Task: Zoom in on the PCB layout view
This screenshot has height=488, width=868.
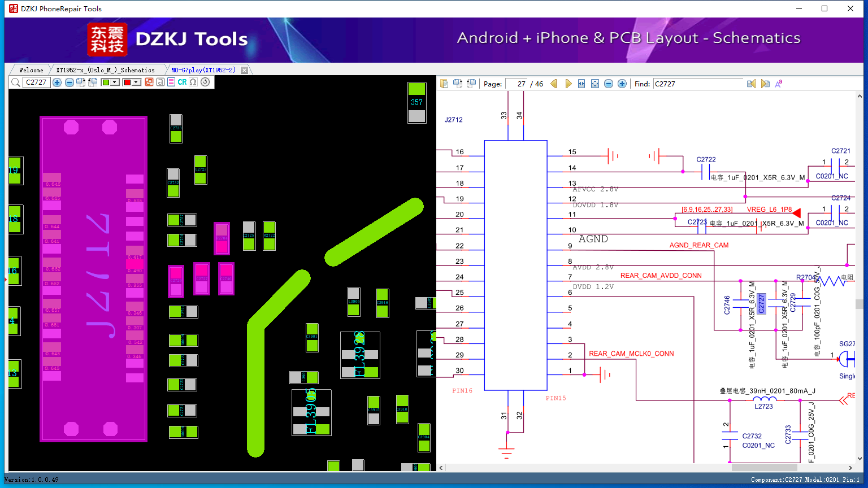Action: (57, 82)
